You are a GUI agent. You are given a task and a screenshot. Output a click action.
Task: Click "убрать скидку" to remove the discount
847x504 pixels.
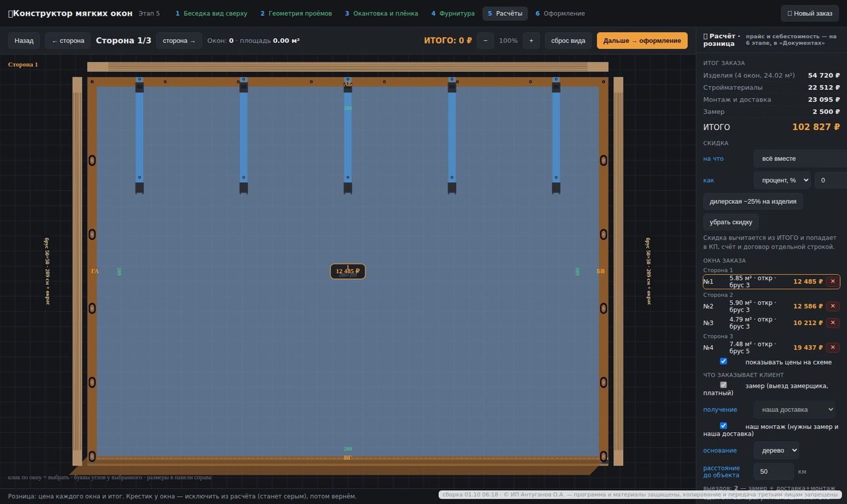731,222
